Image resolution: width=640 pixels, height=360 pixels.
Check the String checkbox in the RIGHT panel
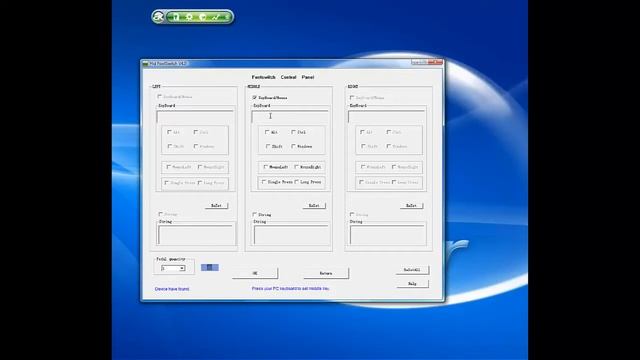(352, 214)
